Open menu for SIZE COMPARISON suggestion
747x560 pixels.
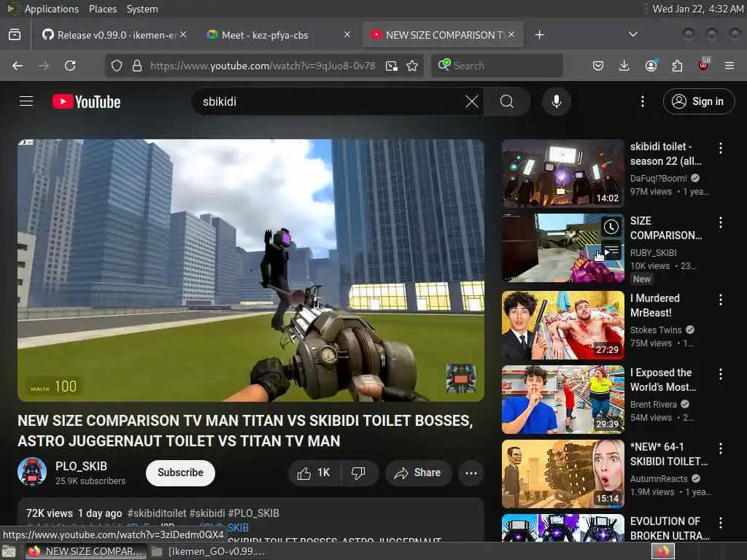tap(720, 222)
